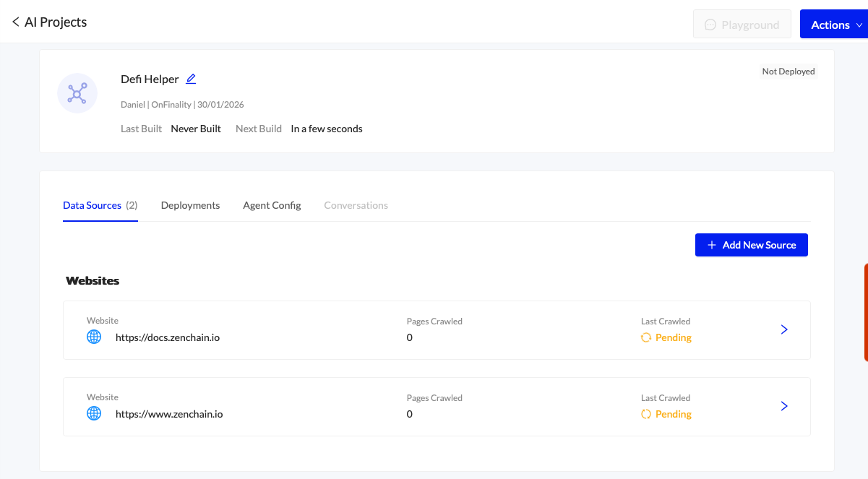The width and height of the screenshot is (868, 479).
Task: Click the Playground button
Action: 742,25
